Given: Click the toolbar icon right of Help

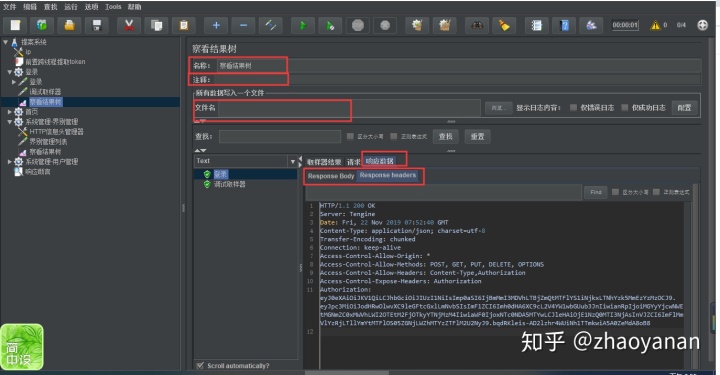Looking at the screenshot, I should tap(591, 25).
